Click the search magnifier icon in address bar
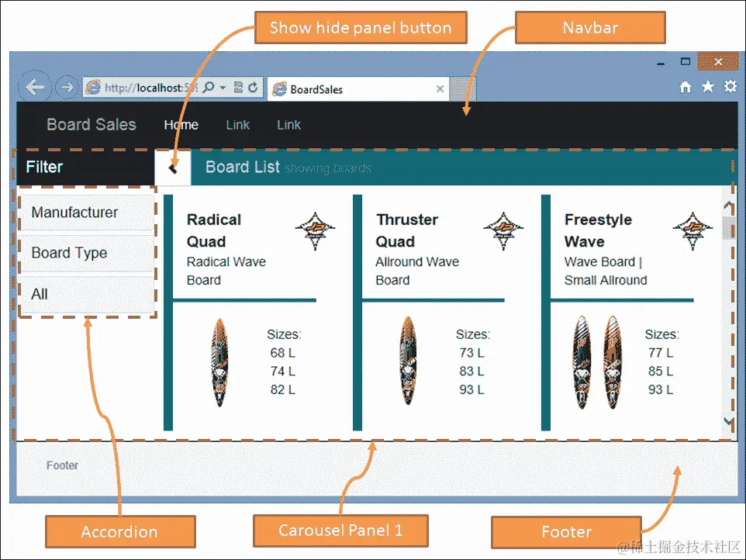Viewport: 746px width, 560px height. pyautogui.click(x=209, y=87)
